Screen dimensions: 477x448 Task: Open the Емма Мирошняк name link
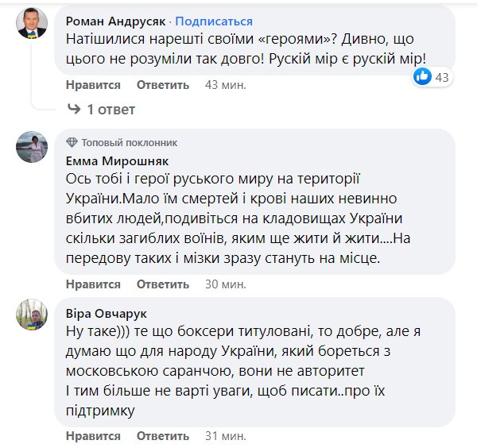(114, 160)
